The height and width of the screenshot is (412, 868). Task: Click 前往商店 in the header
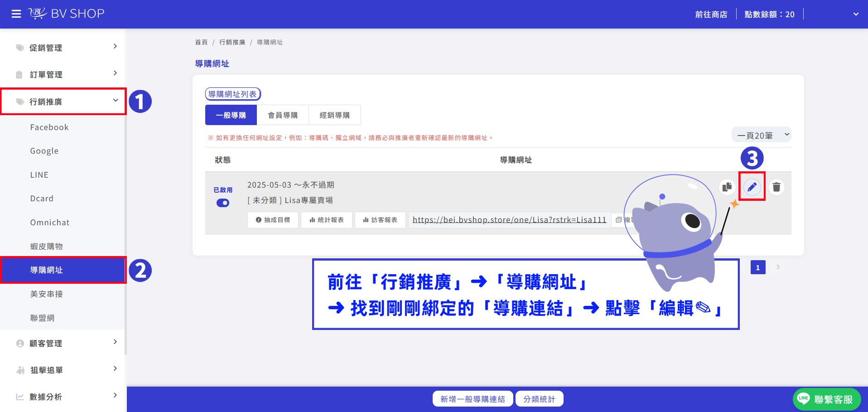[711, 15]
